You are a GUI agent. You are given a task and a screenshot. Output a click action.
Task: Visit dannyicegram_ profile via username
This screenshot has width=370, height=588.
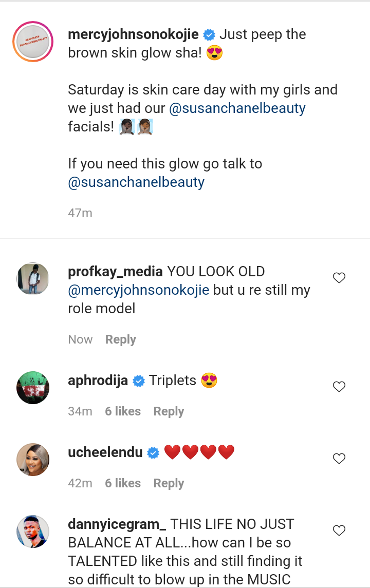click(117, 524)
